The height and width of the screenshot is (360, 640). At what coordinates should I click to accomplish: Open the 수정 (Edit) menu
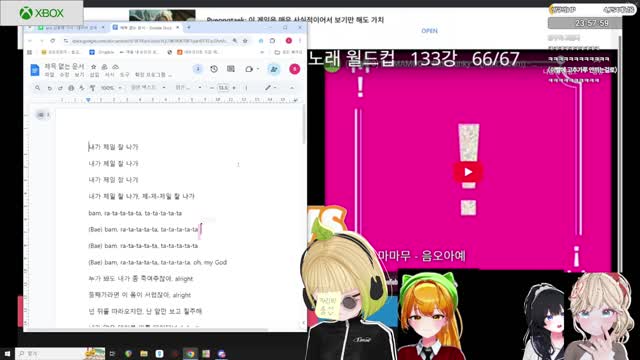tap(64, 75)
